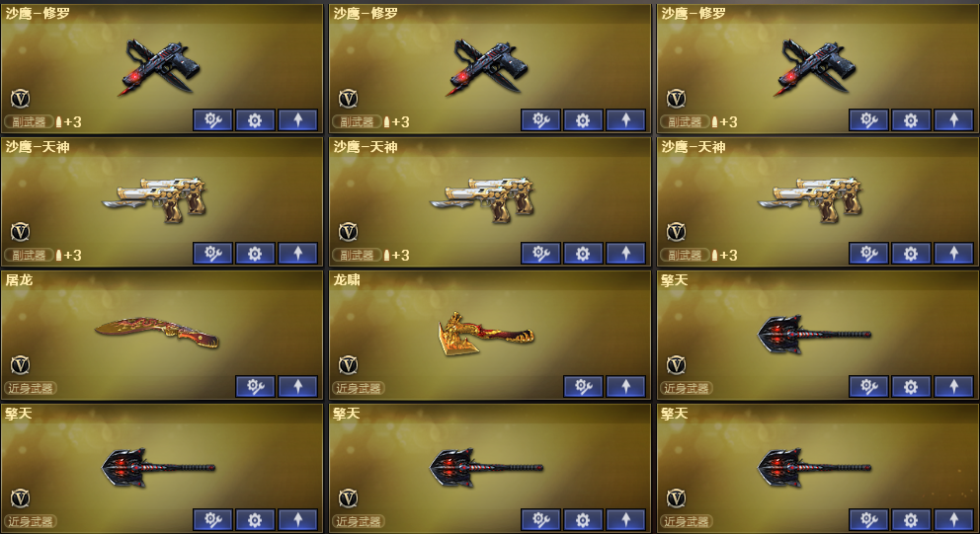
Task: Select the golden 龙啸 axe image
Action: coord(486,335)
